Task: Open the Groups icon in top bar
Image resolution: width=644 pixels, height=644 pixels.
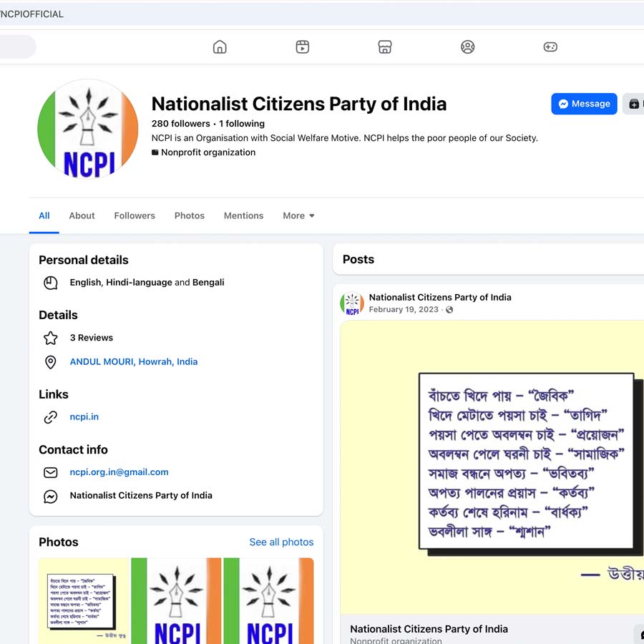Action: click(467, 47)
